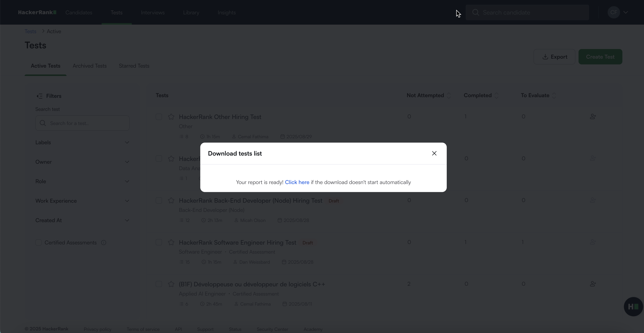Collapse the Filters panel icon
644x333 pixels.
[x=40, y=96]
